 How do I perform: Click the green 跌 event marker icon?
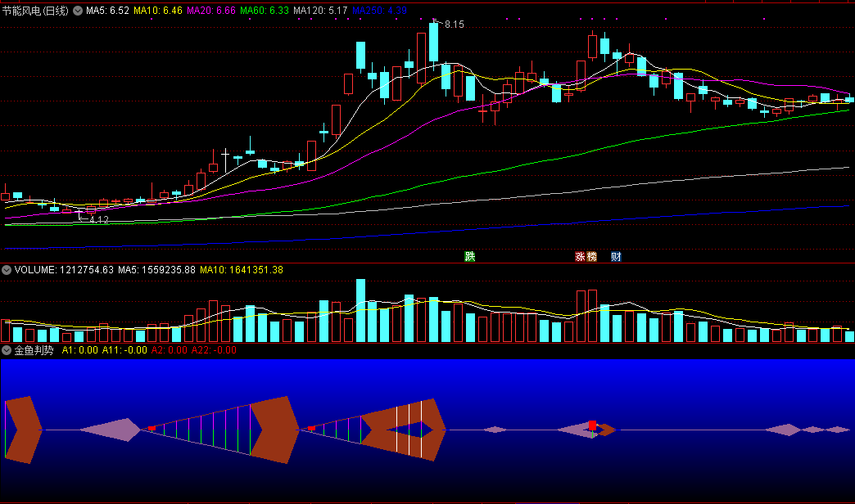click(x=470, y=256)
